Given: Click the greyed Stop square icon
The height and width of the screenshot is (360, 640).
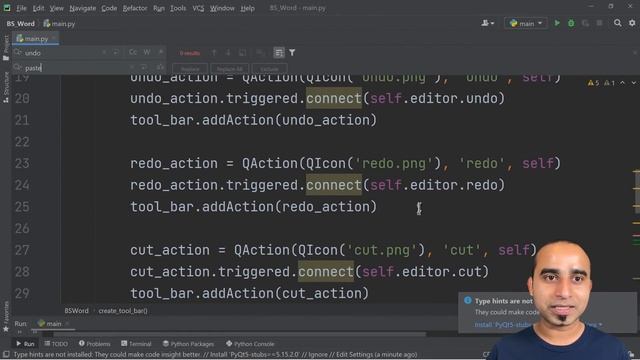Looking at the screenshot, I should (599, 23).
